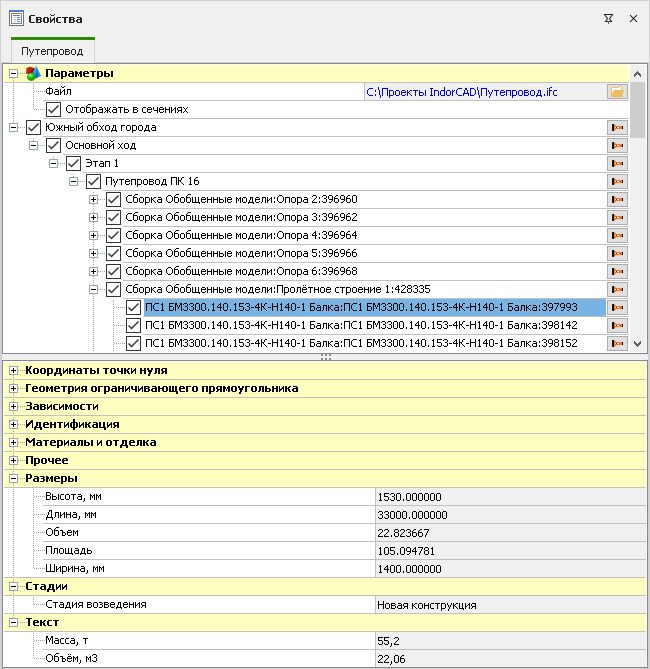The height and width of the screenshot is (669, 650).
Task: Collapse the Параметры section
Action: [x=13, y=73]
